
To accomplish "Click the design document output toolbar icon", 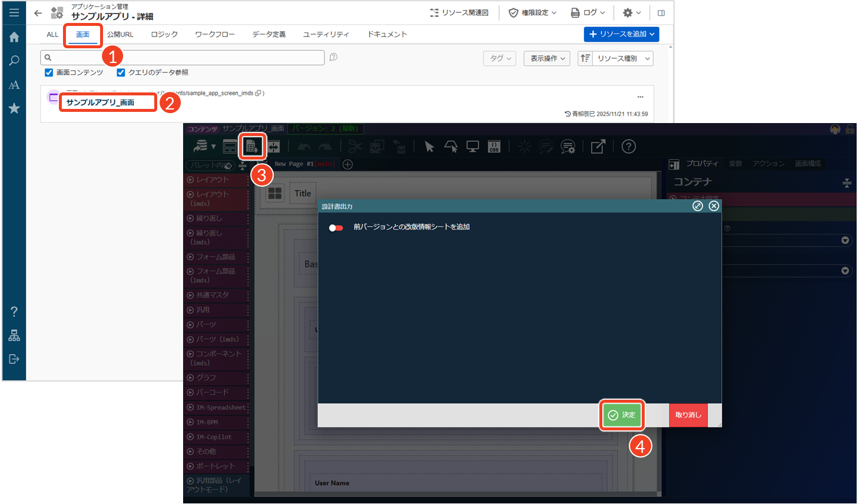I will click(x=252, y=147).
